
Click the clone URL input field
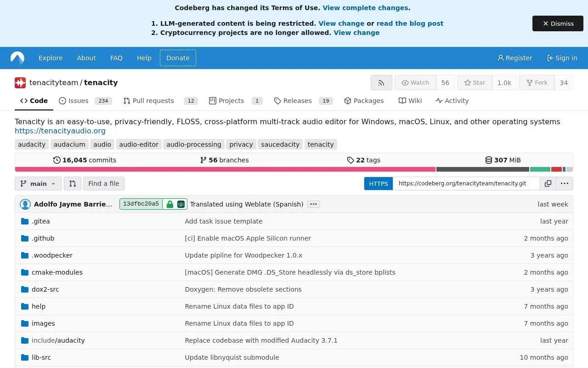click(466, 184)
